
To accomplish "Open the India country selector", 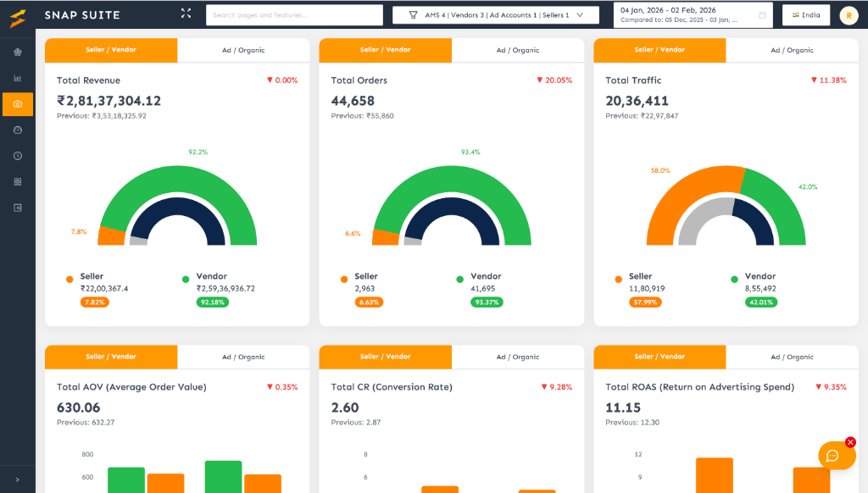I will tap(805, 14).
